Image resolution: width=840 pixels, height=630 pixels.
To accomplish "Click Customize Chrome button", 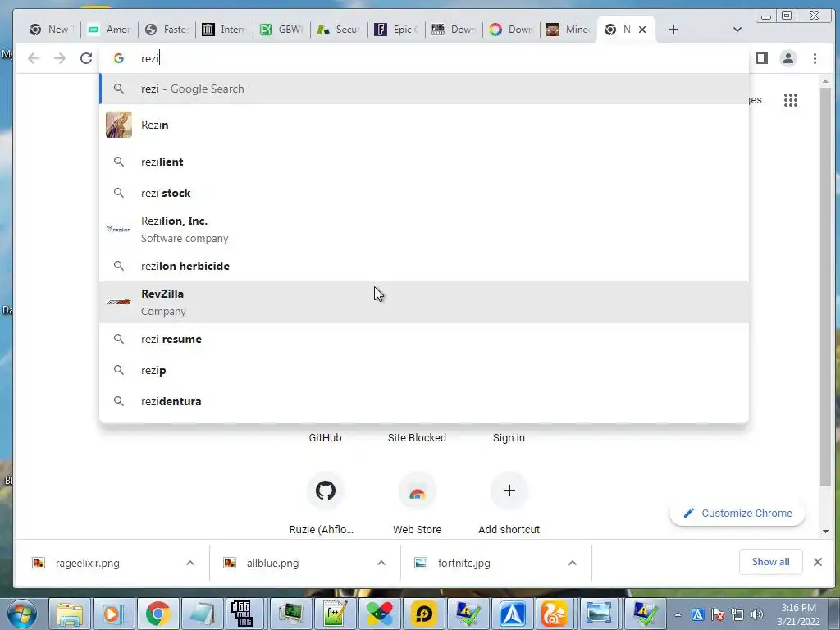I will [x=737, y=514].
